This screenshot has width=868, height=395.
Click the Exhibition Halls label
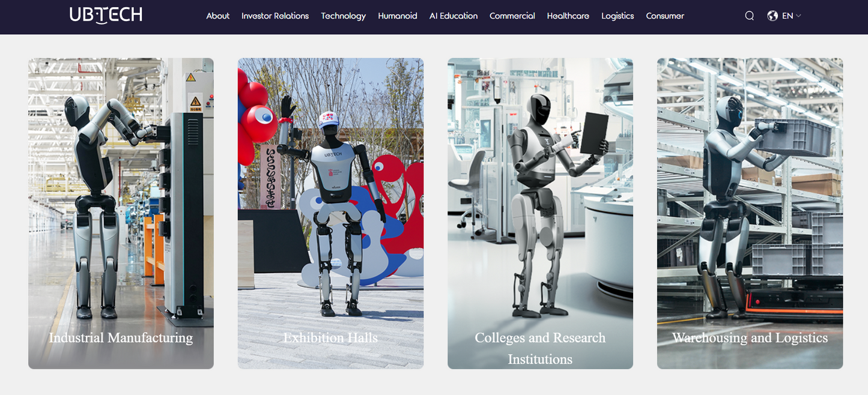(330, 338)
